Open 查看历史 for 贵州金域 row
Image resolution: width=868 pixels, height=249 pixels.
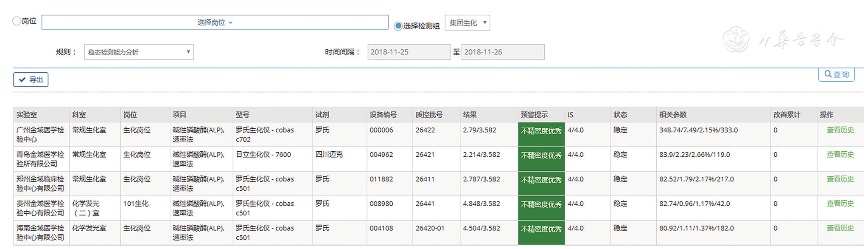pos(840,204)
